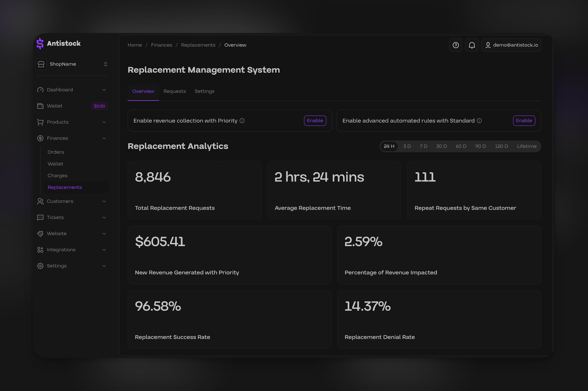The height and width of the screenshot is (391, 588).
Task: Open the Settings tab of Replacement Management
Action: [x=204, y=91]
